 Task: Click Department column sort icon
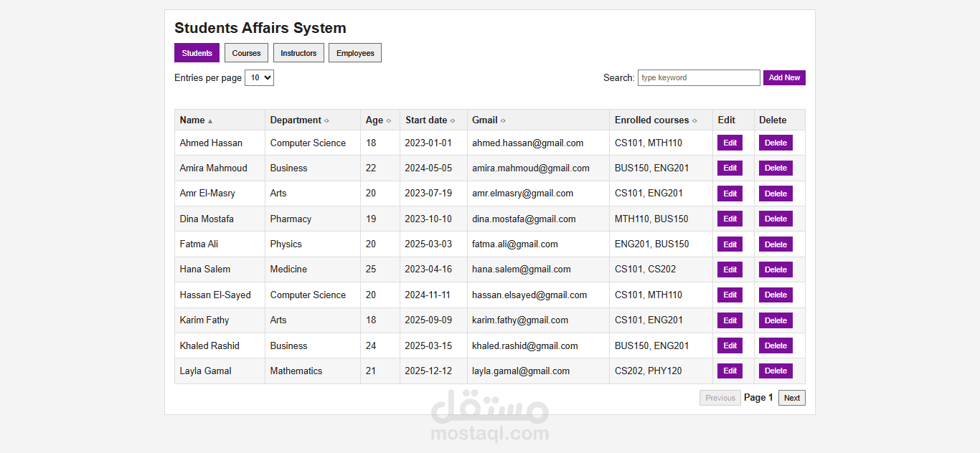(326, 120)
